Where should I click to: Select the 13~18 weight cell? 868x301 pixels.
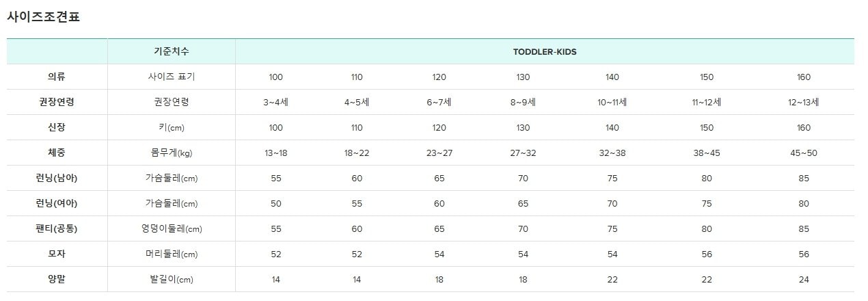pyautogui.click(x=276, y=153)
